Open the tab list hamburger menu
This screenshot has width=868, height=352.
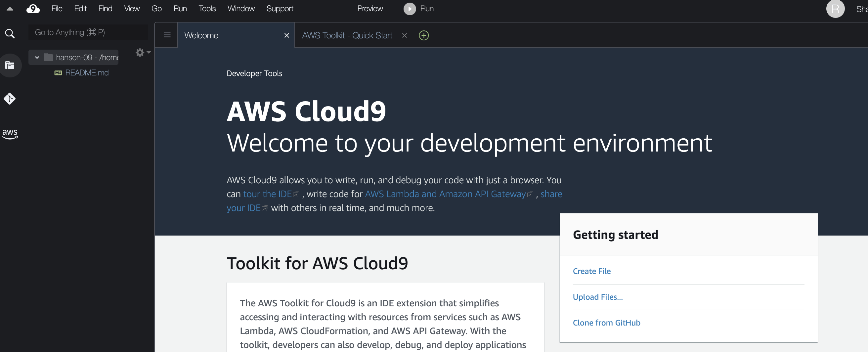pos(167,35)
